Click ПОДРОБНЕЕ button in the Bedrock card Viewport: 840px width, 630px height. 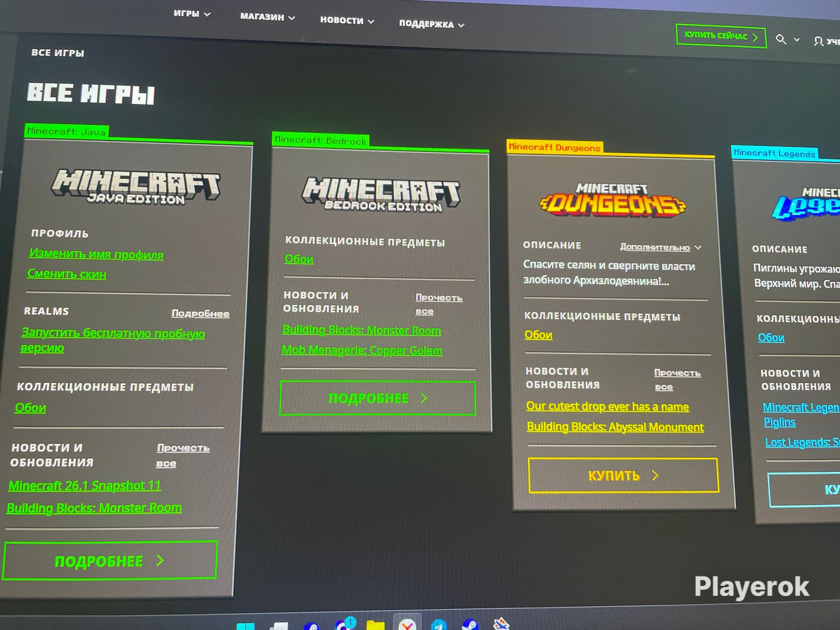[x=377, y=398]
